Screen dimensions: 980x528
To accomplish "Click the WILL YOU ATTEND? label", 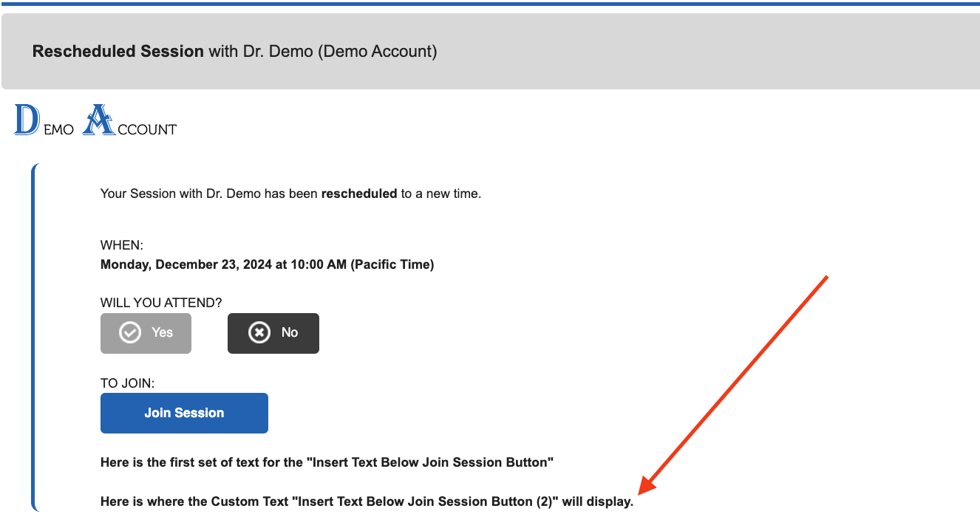I will (161, 303).
